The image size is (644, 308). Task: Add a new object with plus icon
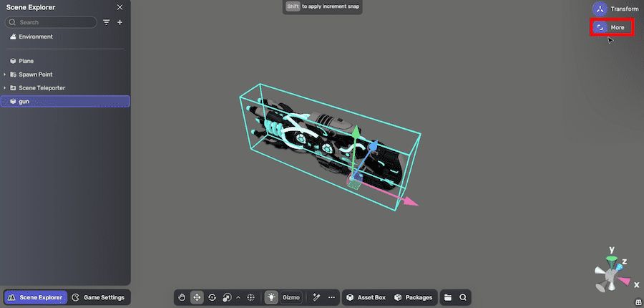[119, 22]
